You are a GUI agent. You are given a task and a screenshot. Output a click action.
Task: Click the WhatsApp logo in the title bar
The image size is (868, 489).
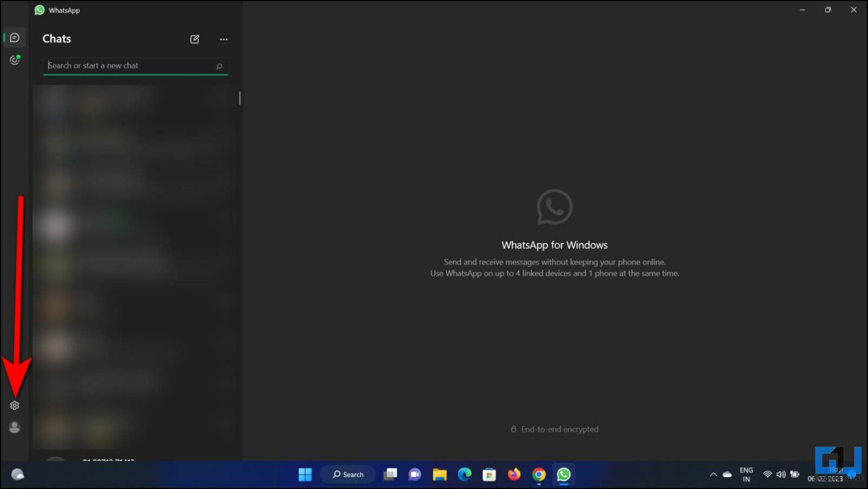[39, 10]
